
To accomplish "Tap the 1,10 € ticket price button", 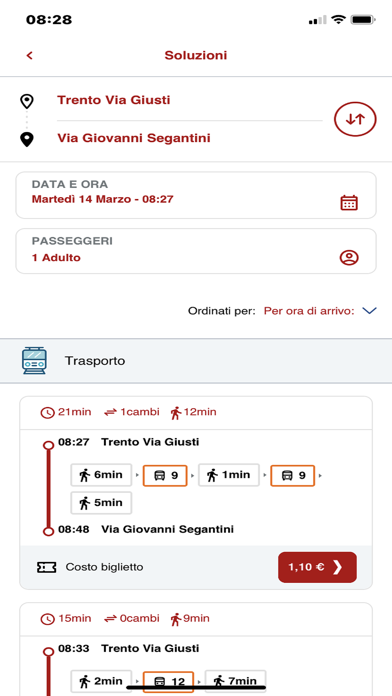I will (317, 567).
